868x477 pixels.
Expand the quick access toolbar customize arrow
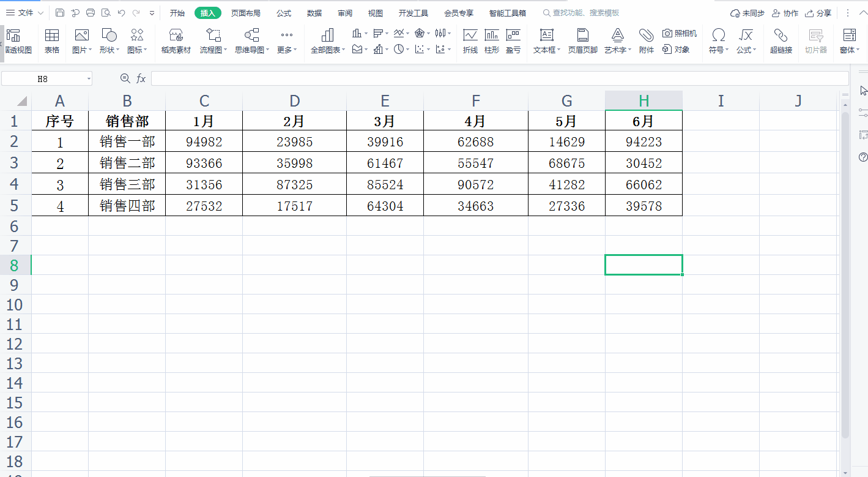tap(152, 13)
